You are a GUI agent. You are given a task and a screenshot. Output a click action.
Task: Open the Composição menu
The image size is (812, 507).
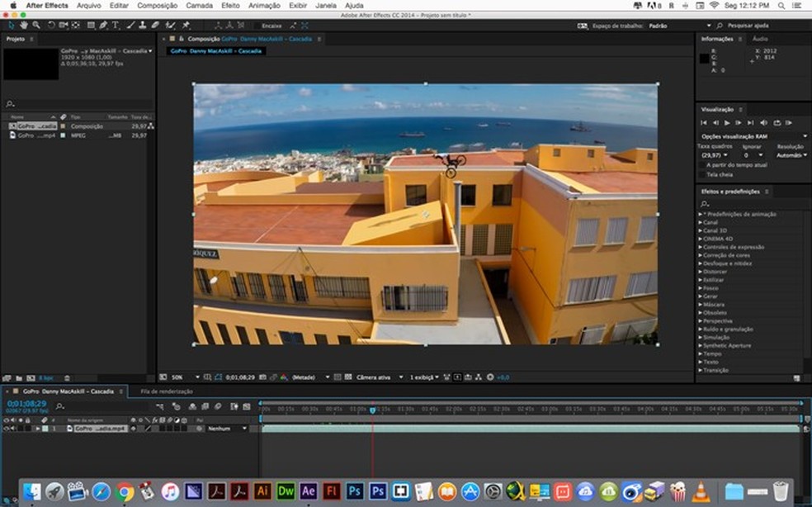click(x=157, y=5)
